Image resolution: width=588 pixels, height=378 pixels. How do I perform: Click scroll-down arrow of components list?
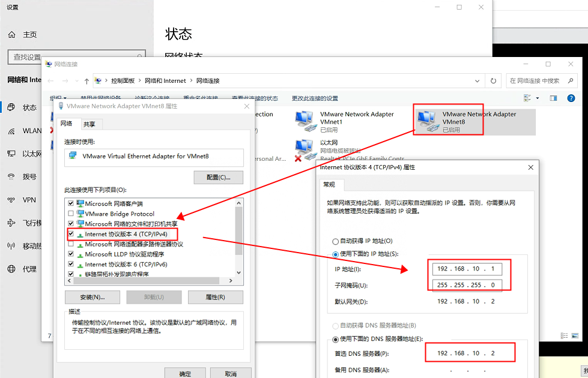239,273
